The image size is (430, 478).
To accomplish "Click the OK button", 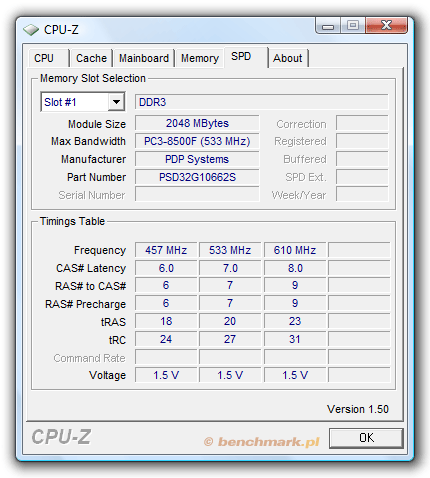I will [x=366, y=438].
